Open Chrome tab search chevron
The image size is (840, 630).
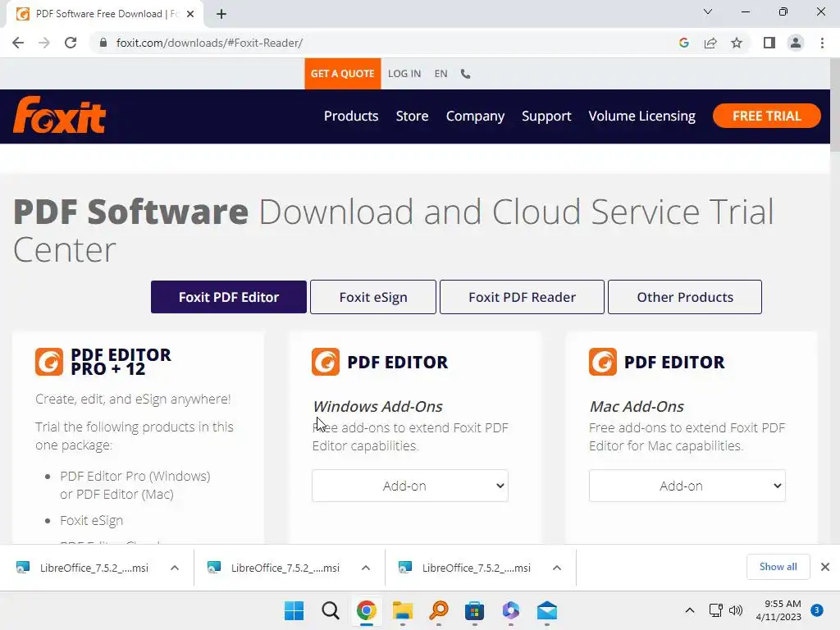pos(708,11)
